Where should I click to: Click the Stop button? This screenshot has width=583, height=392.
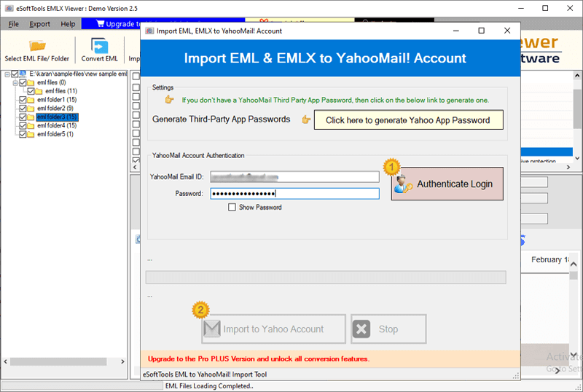[388, 329]
